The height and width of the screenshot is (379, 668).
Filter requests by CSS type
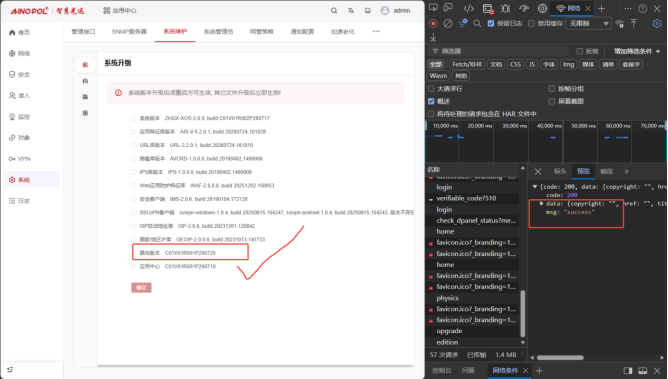click(515, 64)
